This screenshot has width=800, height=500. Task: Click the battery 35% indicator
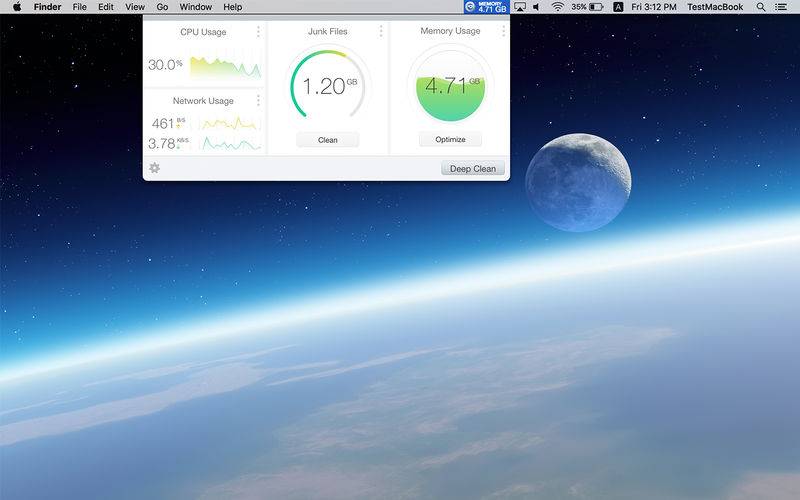coord(587,7)
